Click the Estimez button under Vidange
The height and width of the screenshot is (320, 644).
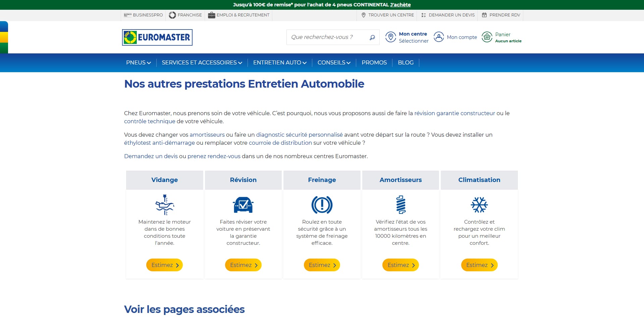pos(165,265)
